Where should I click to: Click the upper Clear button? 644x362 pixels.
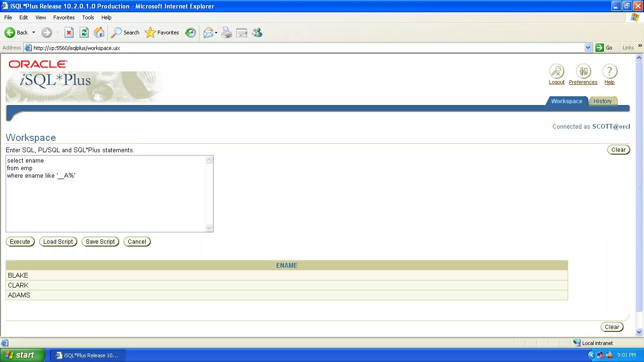click(x=619, y=150)
